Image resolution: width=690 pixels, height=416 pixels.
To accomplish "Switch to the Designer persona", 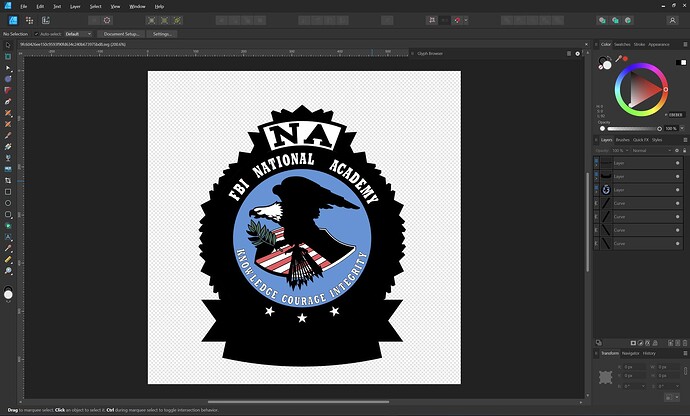I will [13, 20].
